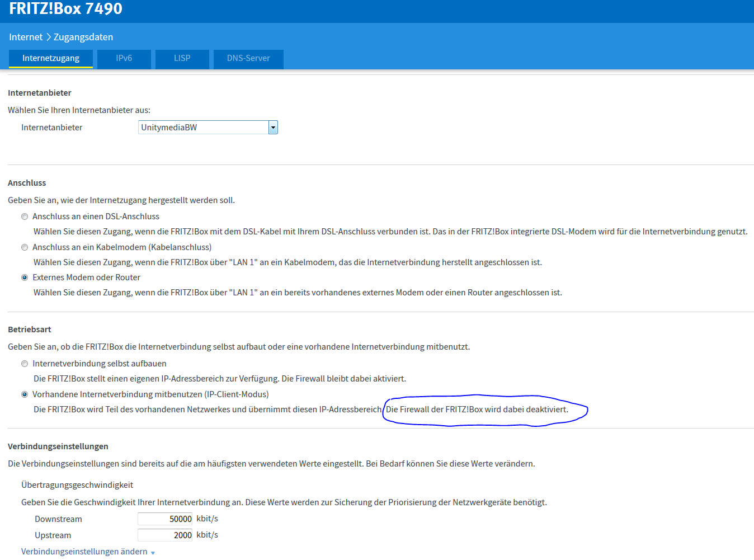This screenshot has height=560, width=754.
Task: Click kbit/s unit next to Upstream
Action: click(208, 535)
